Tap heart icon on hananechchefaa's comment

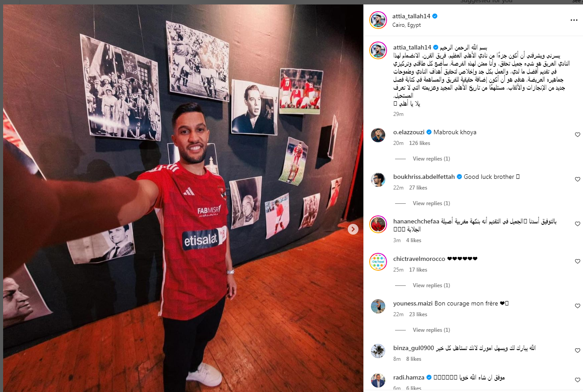[x=577, y=224]
